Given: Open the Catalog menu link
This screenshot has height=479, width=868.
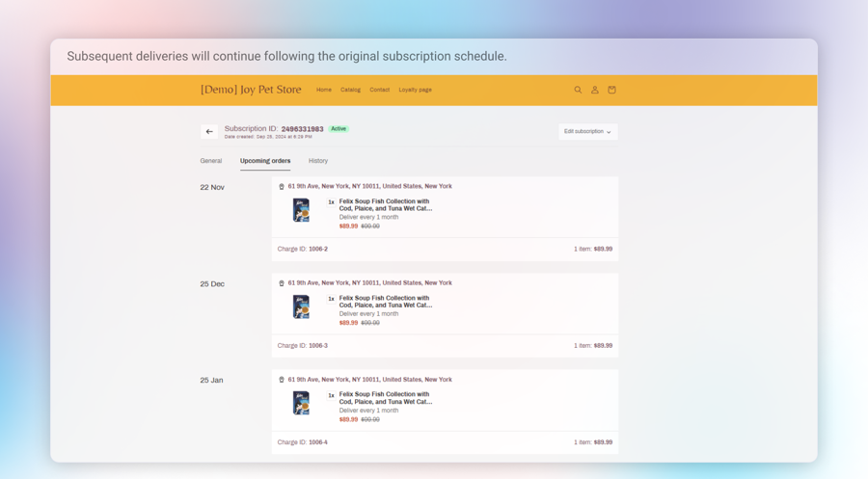Looking at the screenshot, I should coord(350,90).
